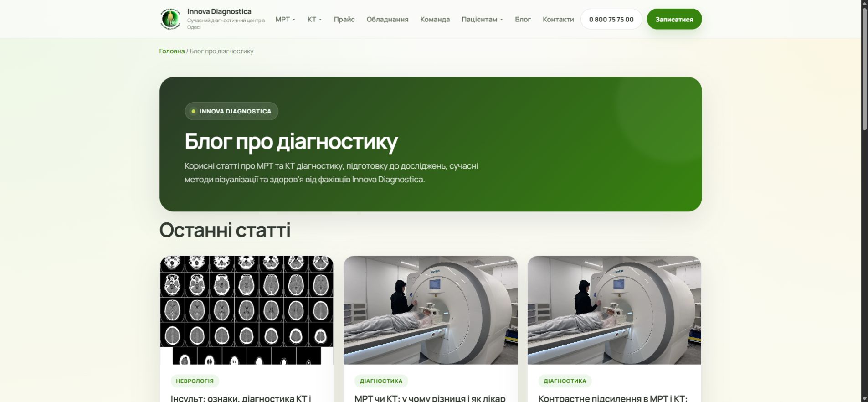Select ДІАГНОСТИКА tag on Контрастне підсилення card
This screenshot has height=402, width=868.
tap(565, 381)
